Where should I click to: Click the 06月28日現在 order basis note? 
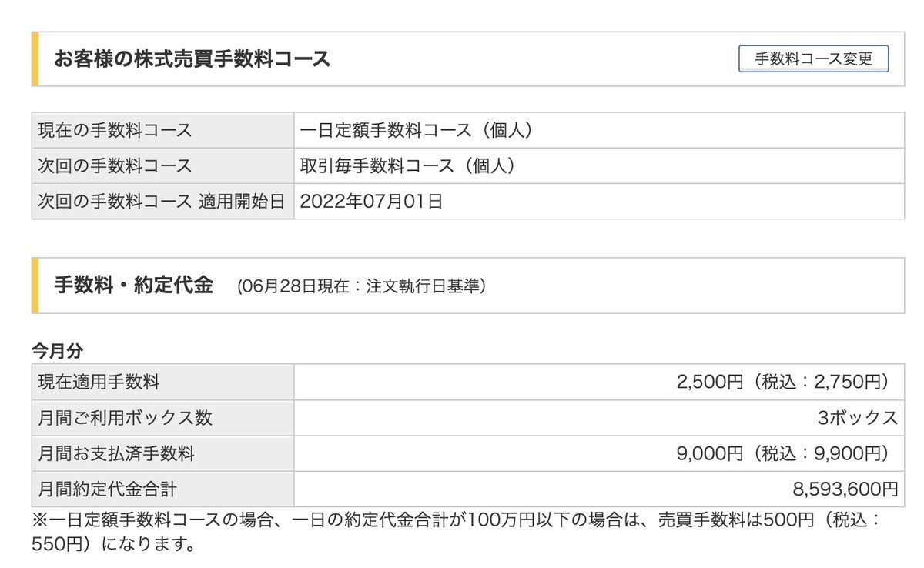coord(361,286)
